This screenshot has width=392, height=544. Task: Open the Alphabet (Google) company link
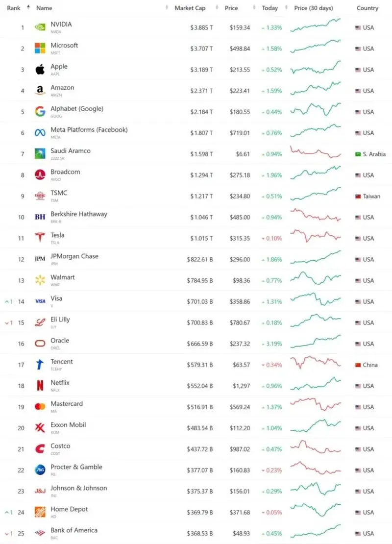[x=76, y=109]
